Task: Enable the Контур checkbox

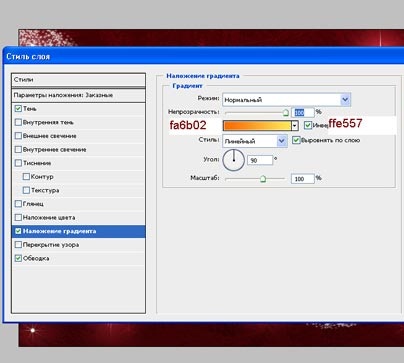Action: (26, 177)
